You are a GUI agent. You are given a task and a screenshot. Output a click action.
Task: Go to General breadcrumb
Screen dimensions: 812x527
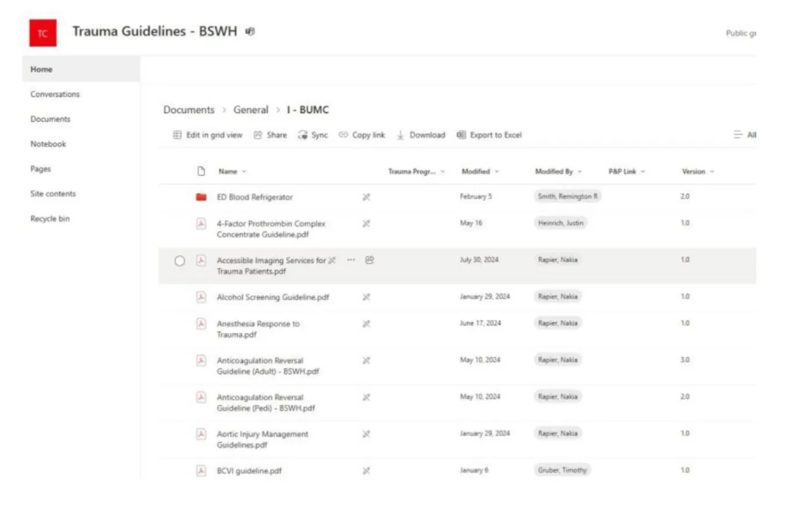point(251,110)
